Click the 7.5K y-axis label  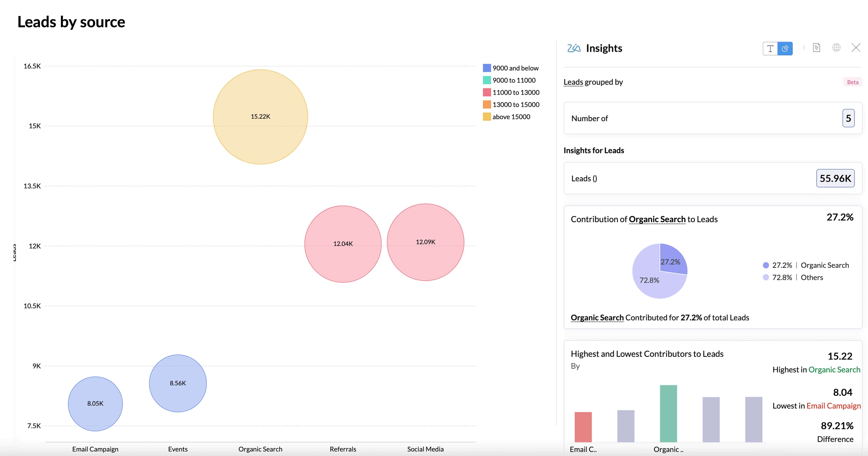pos(34,426)
